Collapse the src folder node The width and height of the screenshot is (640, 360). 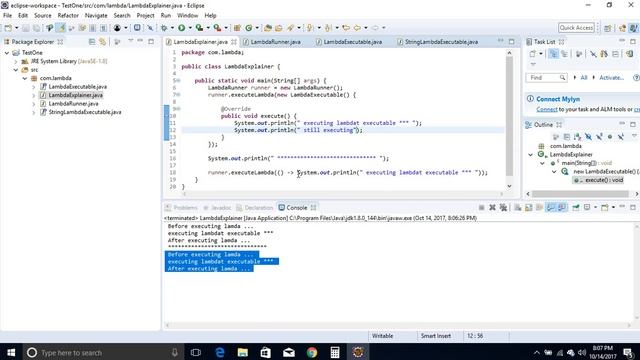(16, 70)
